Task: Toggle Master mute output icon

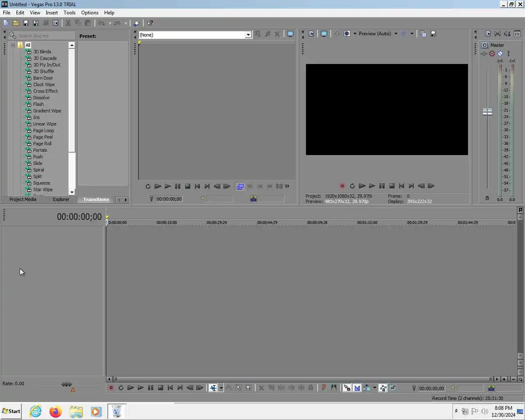Action: tap(500, 54)
